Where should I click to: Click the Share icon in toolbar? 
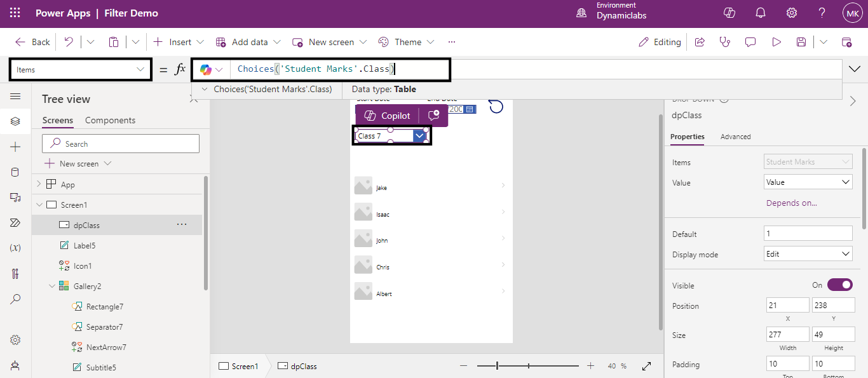(700, 42)
